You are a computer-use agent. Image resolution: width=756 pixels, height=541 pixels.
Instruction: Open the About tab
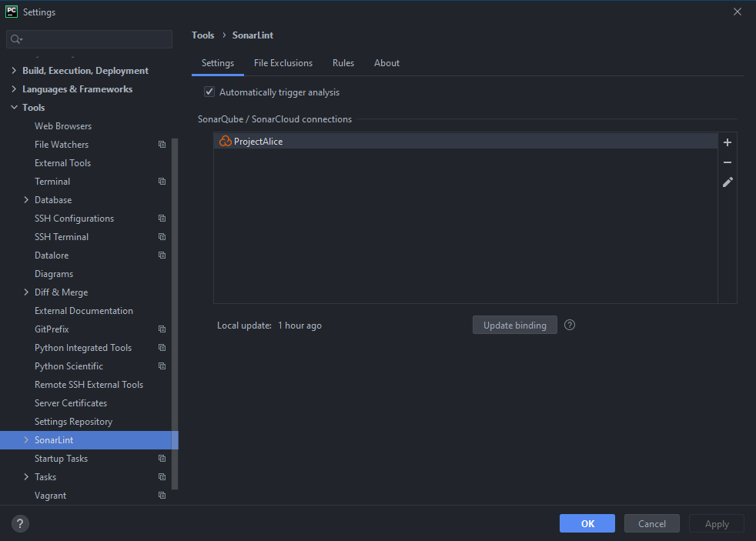pyautogui.click(x=386, y=63)
